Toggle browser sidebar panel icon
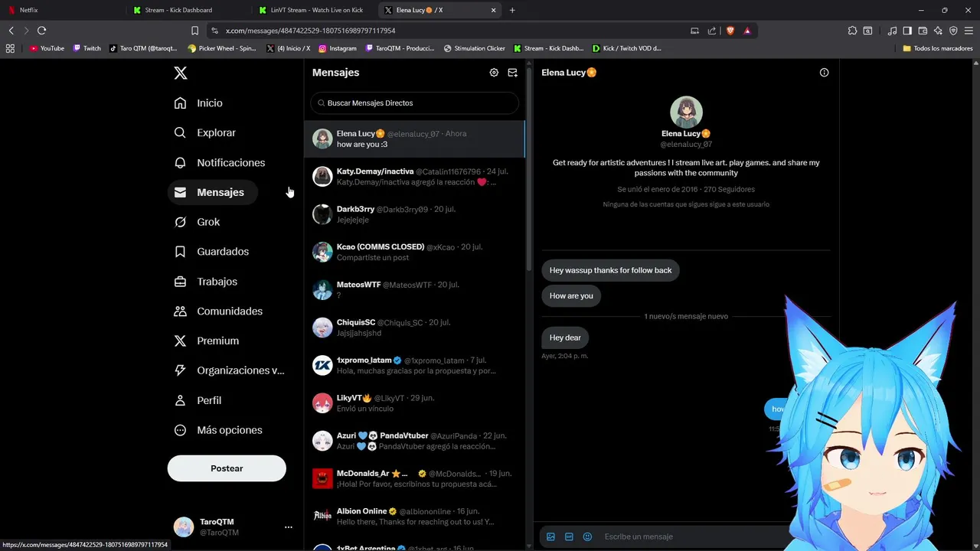The image size is (980, 551). 907,31
